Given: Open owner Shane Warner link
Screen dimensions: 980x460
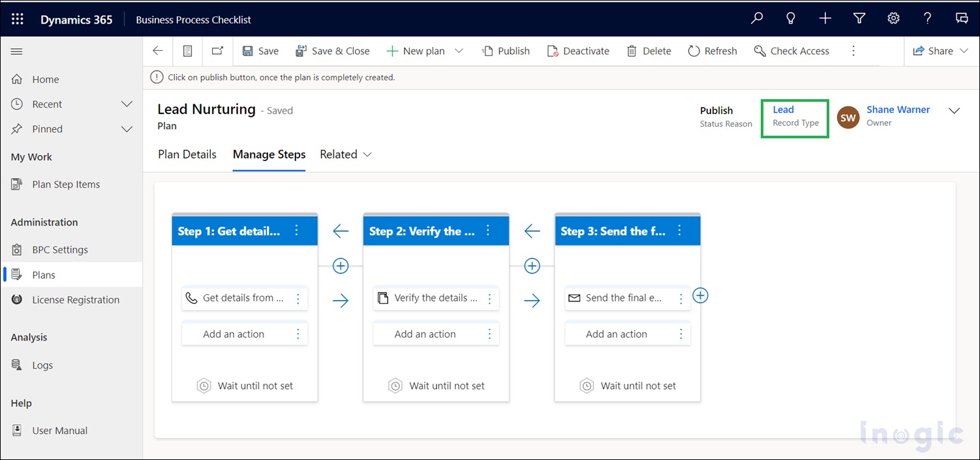Looking at the screenshot, I should [x=898, y=110].
